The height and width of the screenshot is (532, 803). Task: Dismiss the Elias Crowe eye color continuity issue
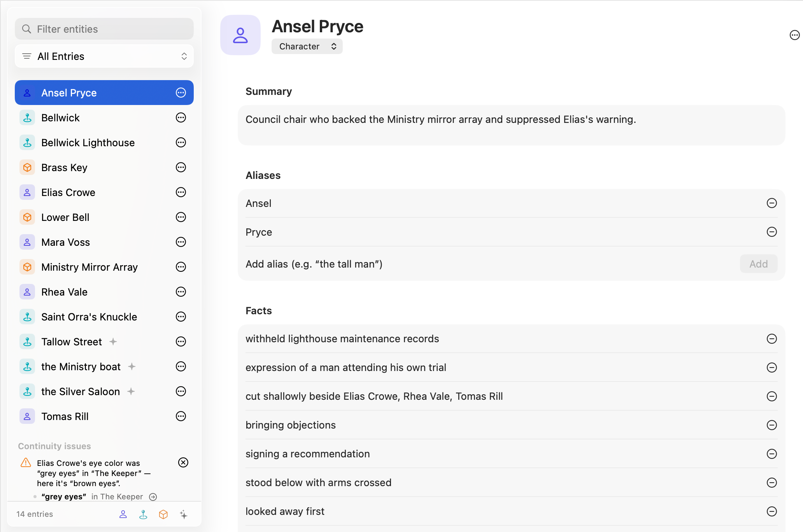coord(183,462)
